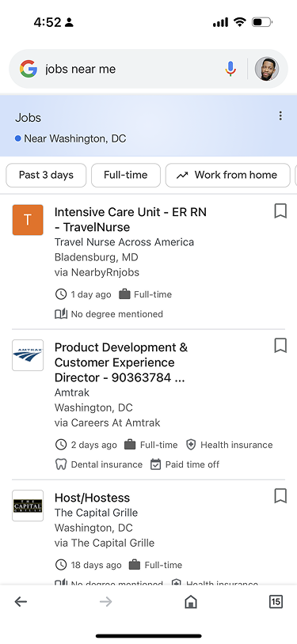Bookmark the Intensive Care Unit RN job
The image size is (297, 644).
click(280, 211)
